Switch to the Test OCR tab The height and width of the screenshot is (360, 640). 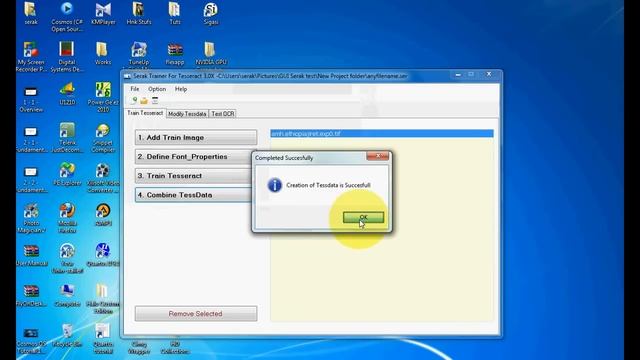pos(223,114)
